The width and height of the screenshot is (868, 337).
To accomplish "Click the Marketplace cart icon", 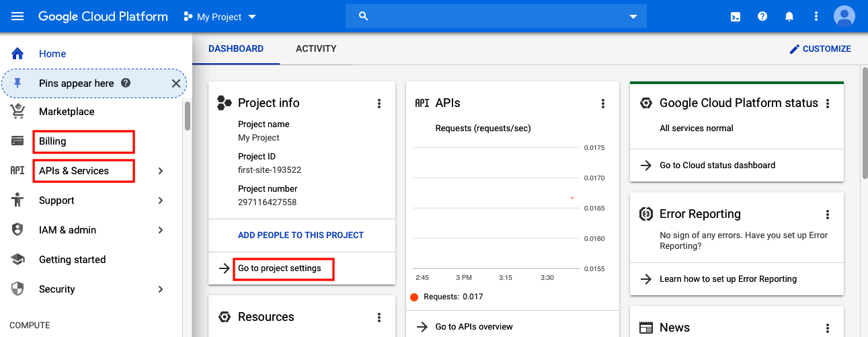I will tap(18, 112).
